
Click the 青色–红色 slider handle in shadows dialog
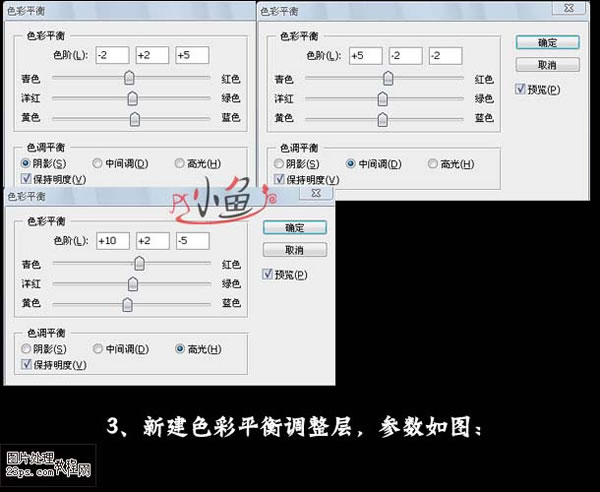(x=129, y=78)
